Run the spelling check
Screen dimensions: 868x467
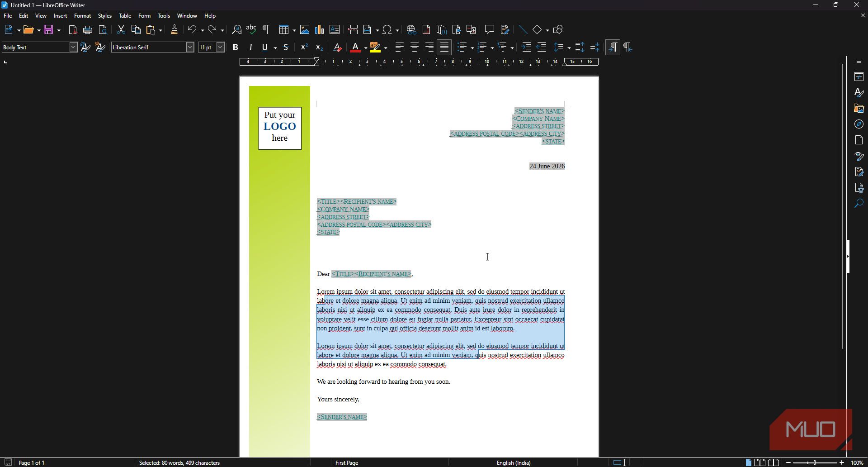(251, 30)
